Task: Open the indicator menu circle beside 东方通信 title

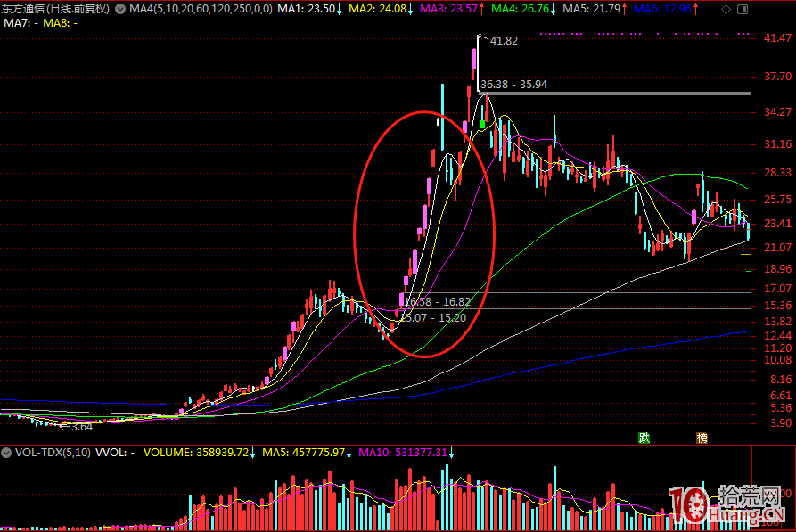Action: tap(120, 9)
